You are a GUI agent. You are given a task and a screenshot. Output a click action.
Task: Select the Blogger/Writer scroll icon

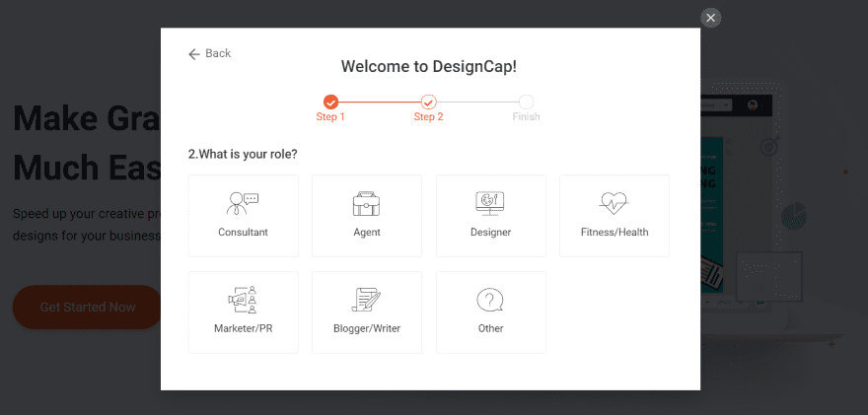(x=367, y=300)
